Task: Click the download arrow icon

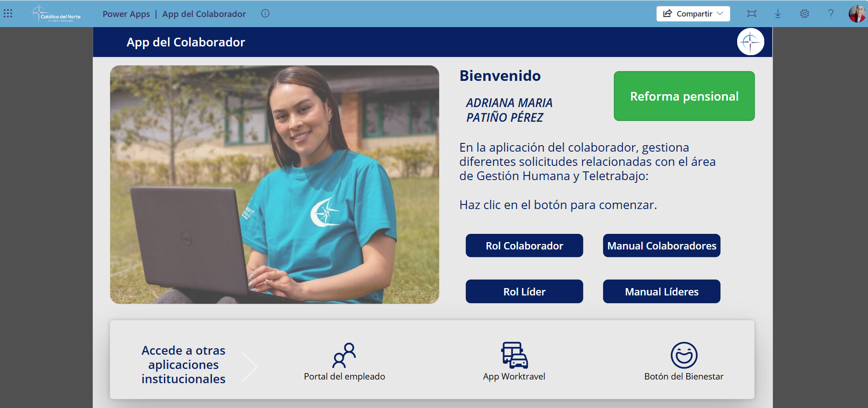Action: pyautogui.click(x=778, y=14)
